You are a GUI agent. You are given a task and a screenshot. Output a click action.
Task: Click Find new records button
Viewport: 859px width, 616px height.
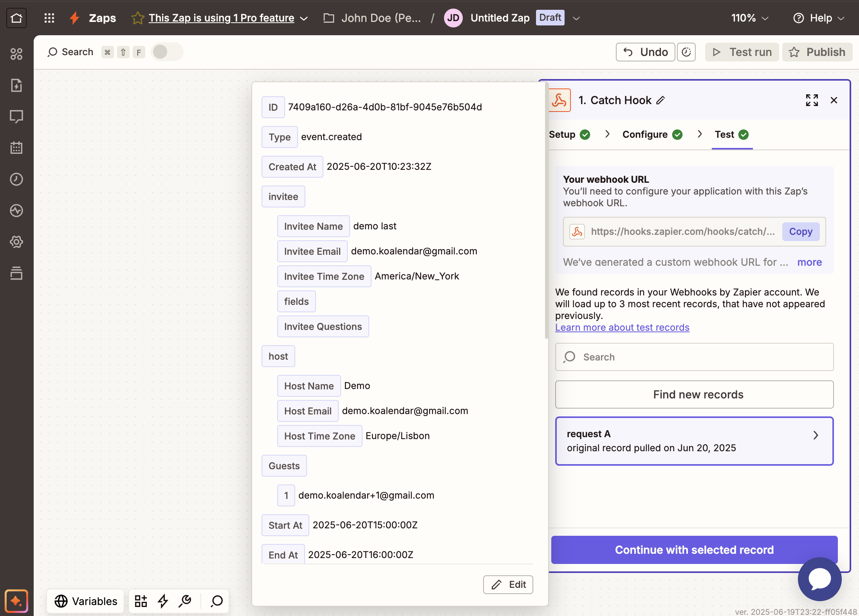pos(694,394)
